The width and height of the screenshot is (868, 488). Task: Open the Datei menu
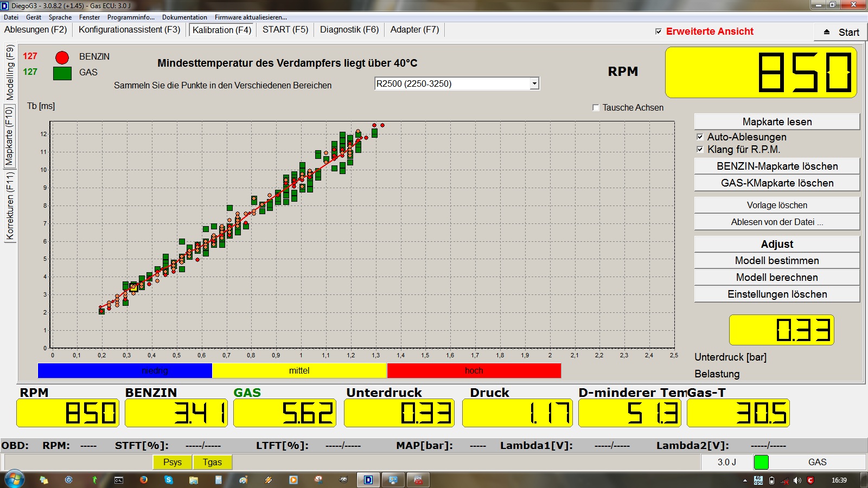point(11,17)
